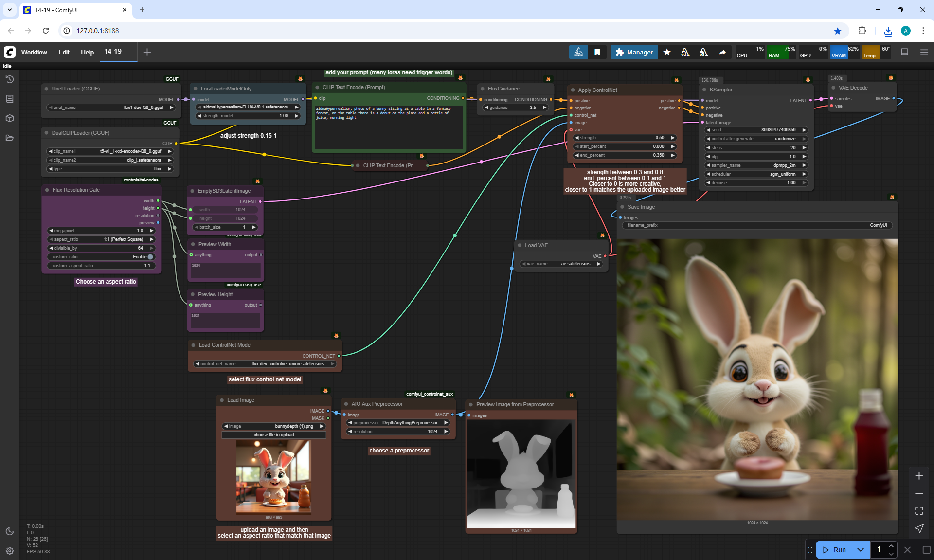Open the Edit menu
This screenshot has height=560, width=934.
[64, 52]
